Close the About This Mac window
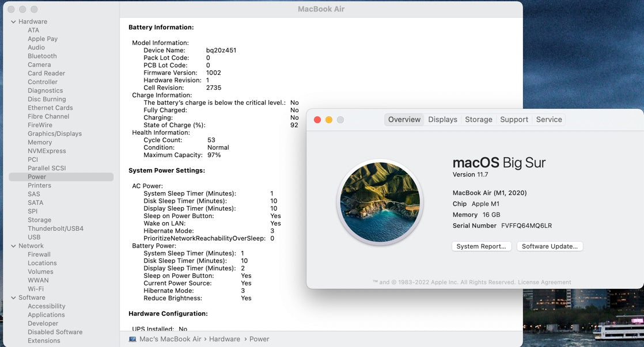644x347 pixels. [x=317, y=120]
